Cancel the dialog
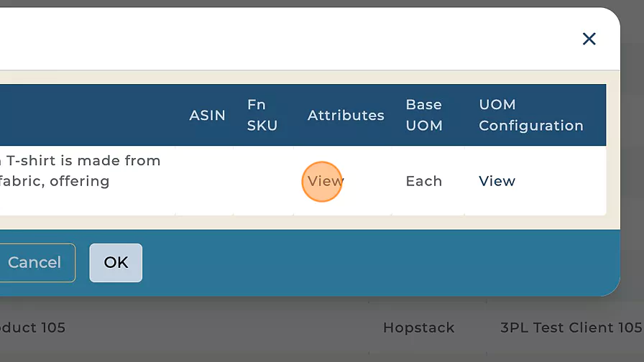 coord(34,263)
